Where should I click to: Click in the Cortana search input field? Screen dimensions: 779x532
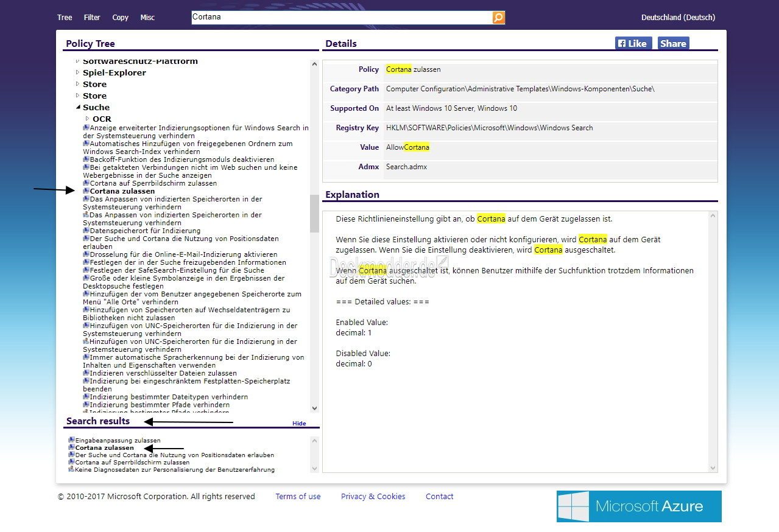pyautogui.click(x=342, y=18)
